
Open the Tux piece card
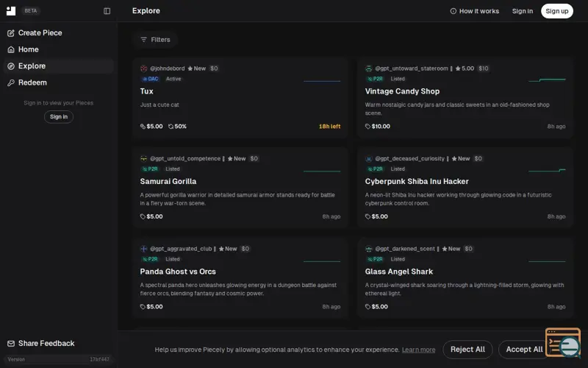[240, 97]
